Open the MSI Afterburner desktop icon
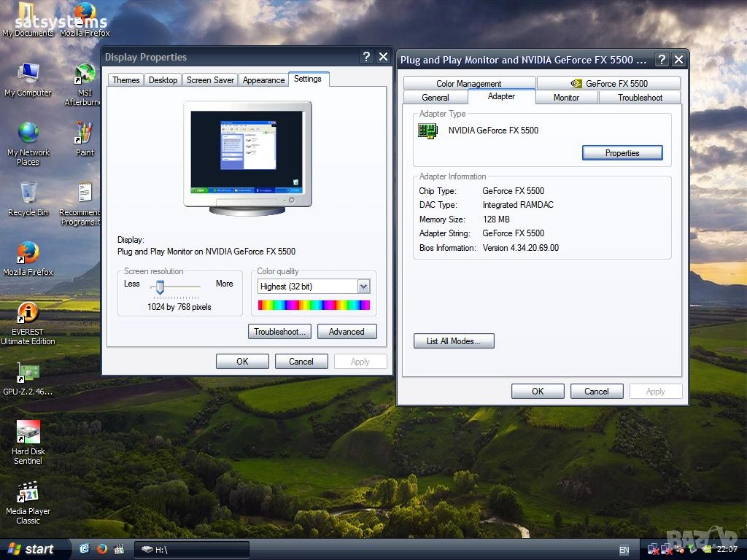Viewport: 747px width, 560px height. [85, 75]
